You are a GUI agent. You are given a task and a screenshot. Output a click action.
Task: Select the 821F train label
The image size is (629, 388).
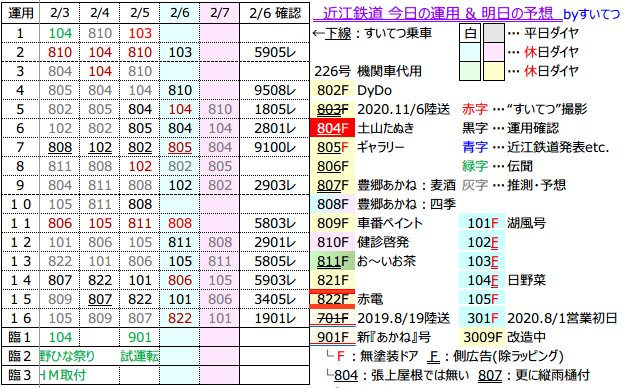click(333, 280)
